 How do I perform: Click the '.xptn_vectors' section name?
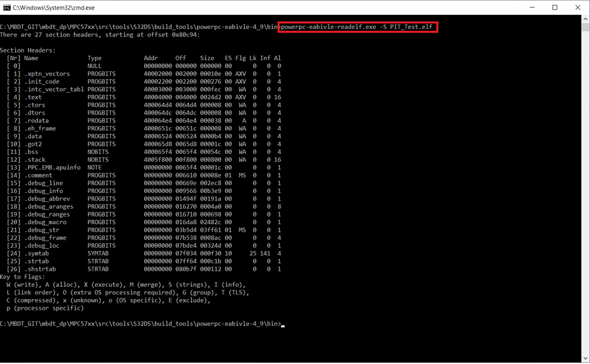point(47,74)
